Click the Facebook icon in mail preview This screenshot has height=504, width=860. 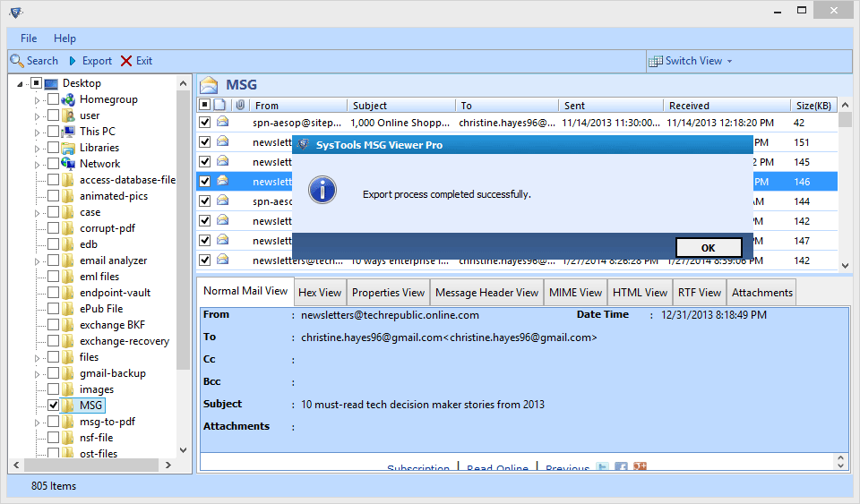coord(622,466)
